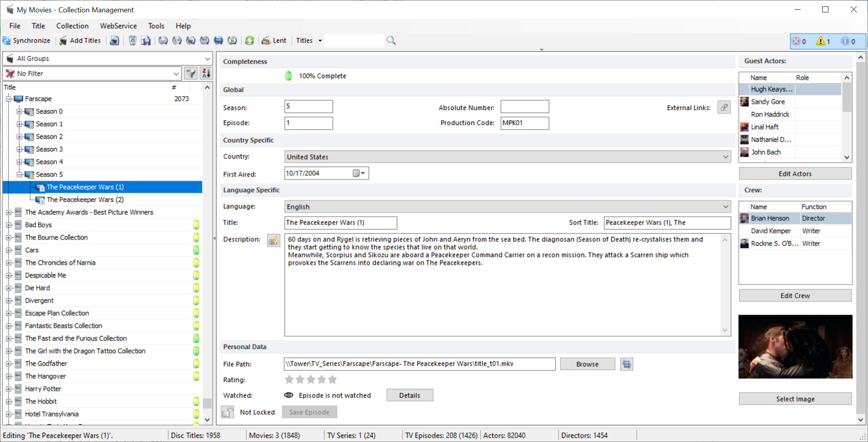Click the title list scroll-down arrow
Viewport: 868px width, 442px height.
click(207, 420)
